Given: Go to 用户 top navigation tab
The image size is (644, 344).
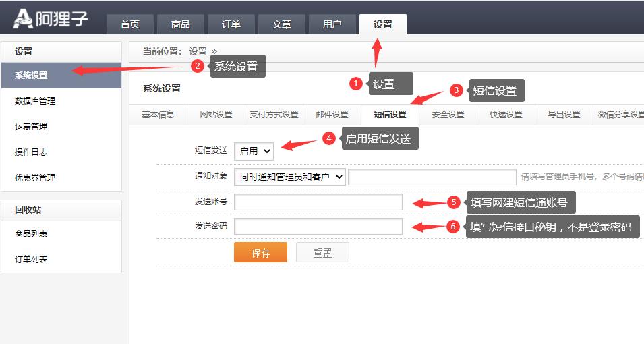Looking at the screenshot, I should (332, 24).
